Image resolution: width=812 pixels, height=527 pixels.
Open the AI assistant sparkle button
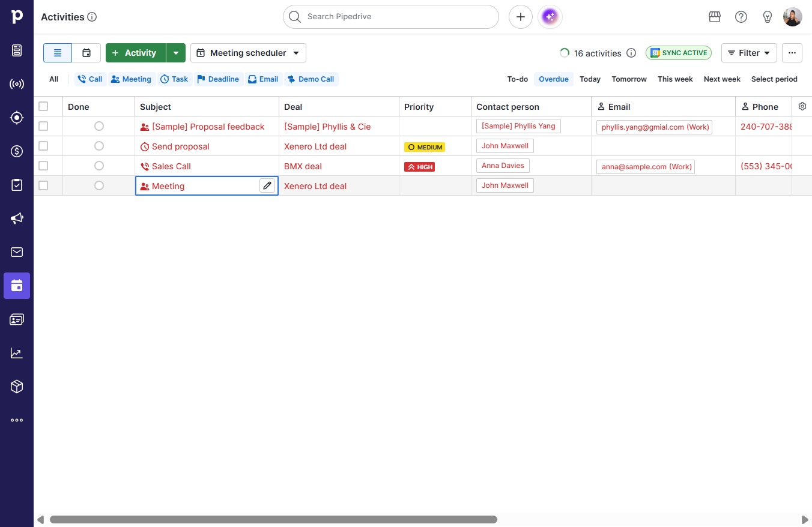click(550, 17)
